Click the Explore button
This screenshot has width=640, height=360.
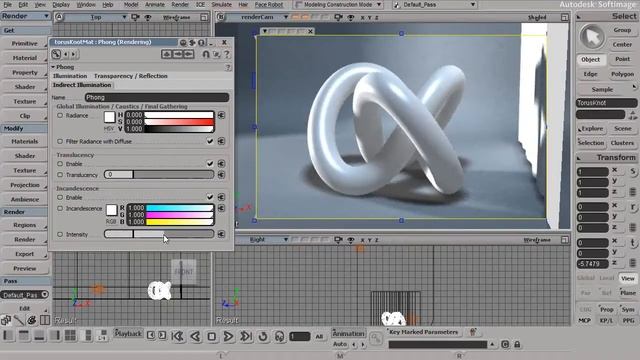(592, 129)
